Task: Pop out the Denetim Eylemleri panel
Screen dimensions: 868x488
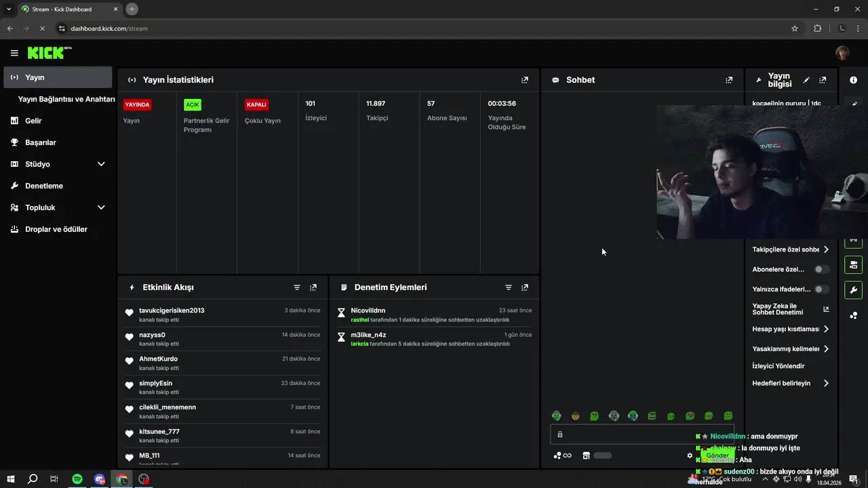Action: coord(524,287)
